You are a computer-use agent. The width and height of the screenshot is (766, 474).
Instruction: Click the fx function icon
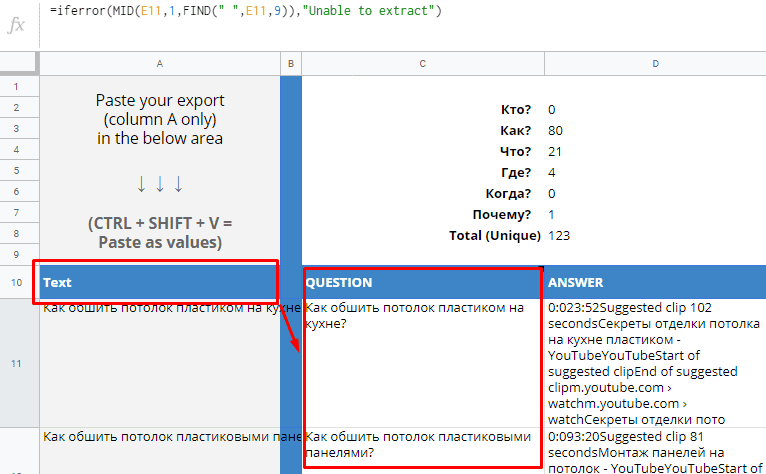click(x=16, y=24)
